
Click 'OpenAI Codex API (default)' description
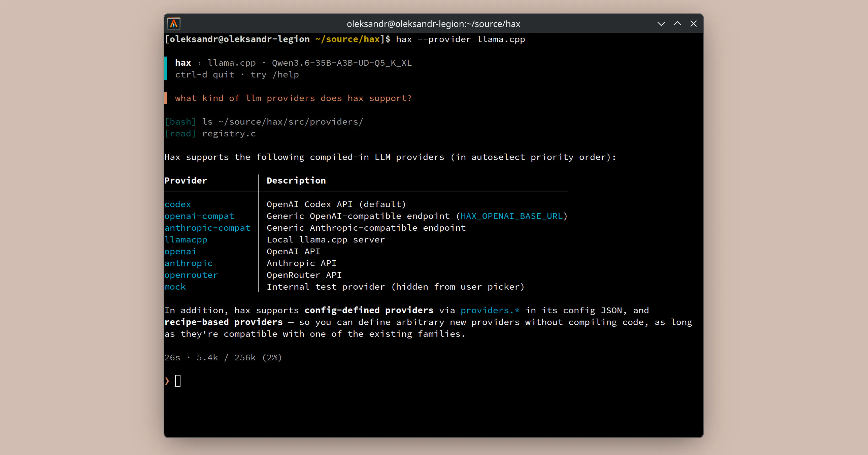(336, 204)
